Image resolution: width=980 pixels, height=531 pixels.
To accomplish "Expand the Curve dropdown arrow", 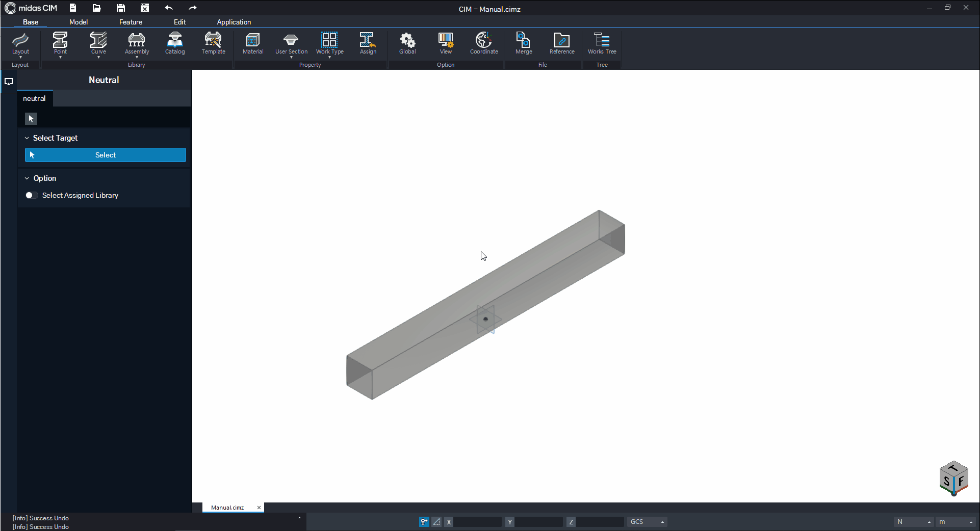I will [98, 57].
